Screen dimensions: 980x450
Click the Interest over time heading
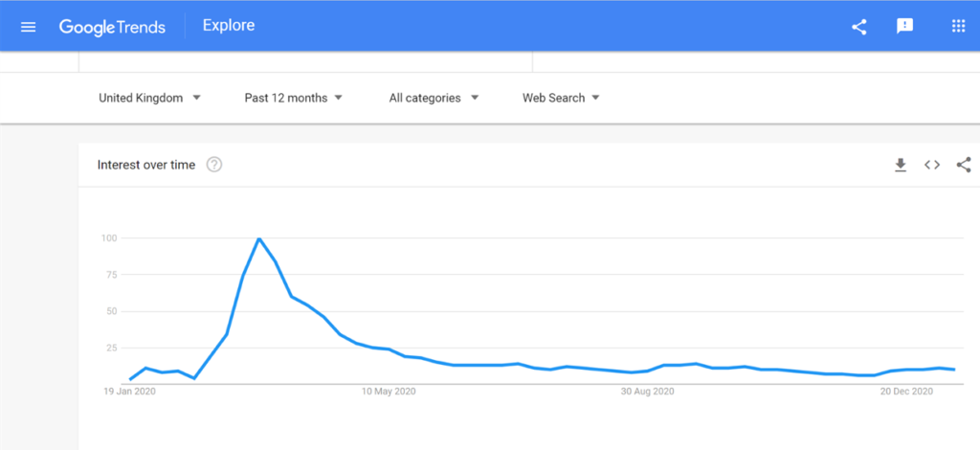tap(146, 165)
